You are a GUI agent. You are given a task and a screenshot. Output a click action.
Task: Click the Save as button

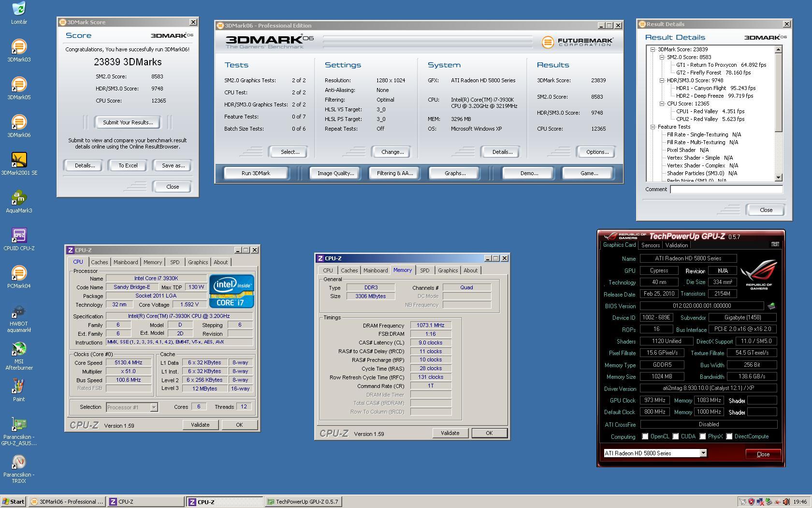tap(173, 165)
